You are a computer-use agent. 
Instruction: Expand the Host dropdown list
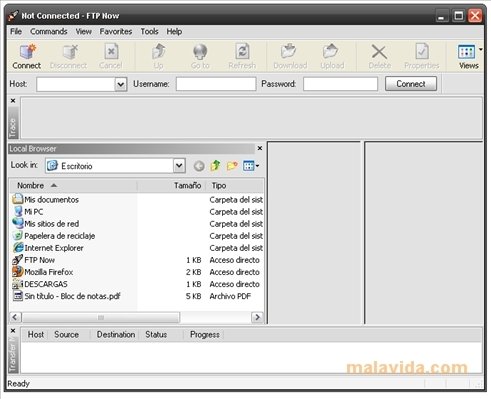point(121,84)
